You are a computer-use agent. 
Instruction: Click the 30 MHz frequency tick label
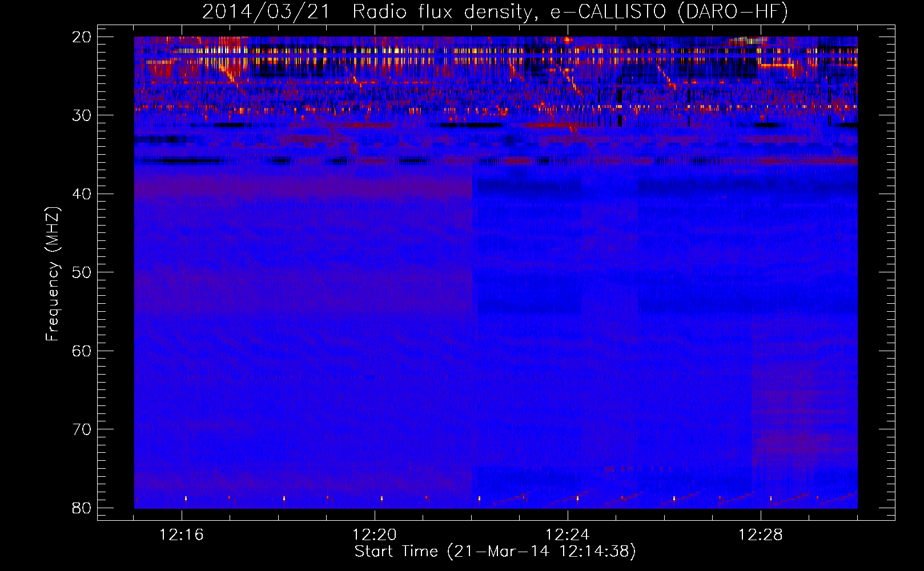pyautogui.click(x=82, y=115)
